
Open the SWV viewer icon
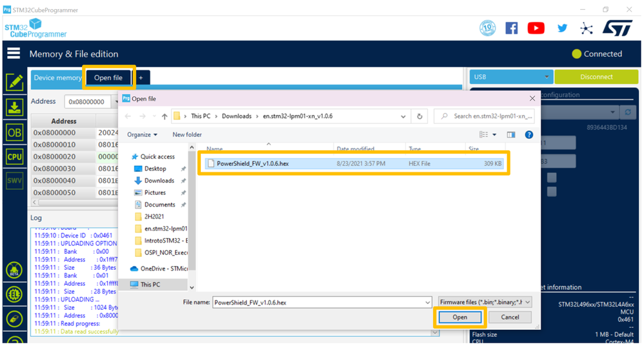14,181
